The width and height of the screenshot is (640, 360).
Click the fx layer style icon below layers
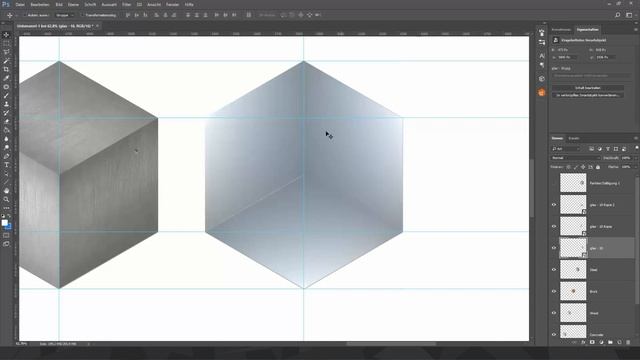(583, 342)
